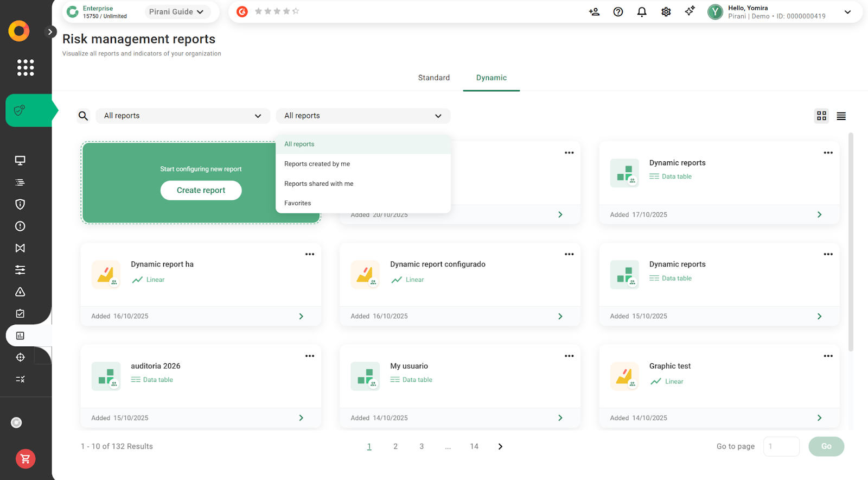
Task: Open the apps grid menu in sidebar
Action: click(x=25, y=67)
